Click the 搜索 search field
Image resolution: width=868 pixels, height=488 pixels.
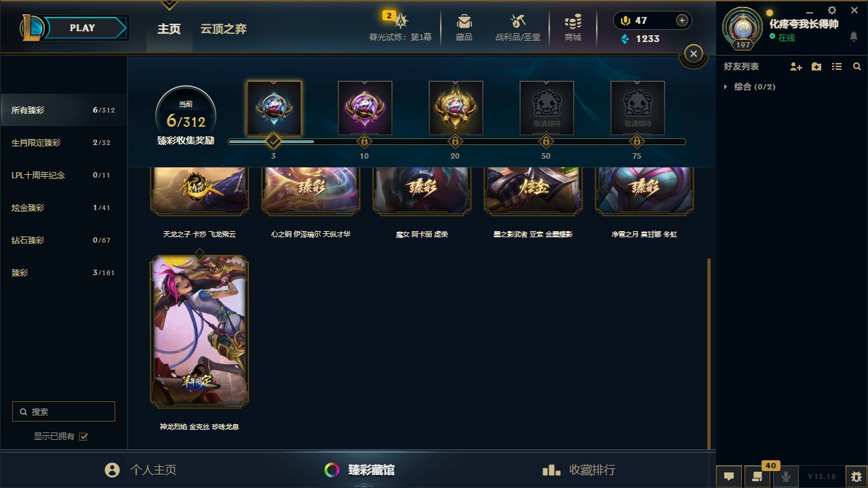64,411
